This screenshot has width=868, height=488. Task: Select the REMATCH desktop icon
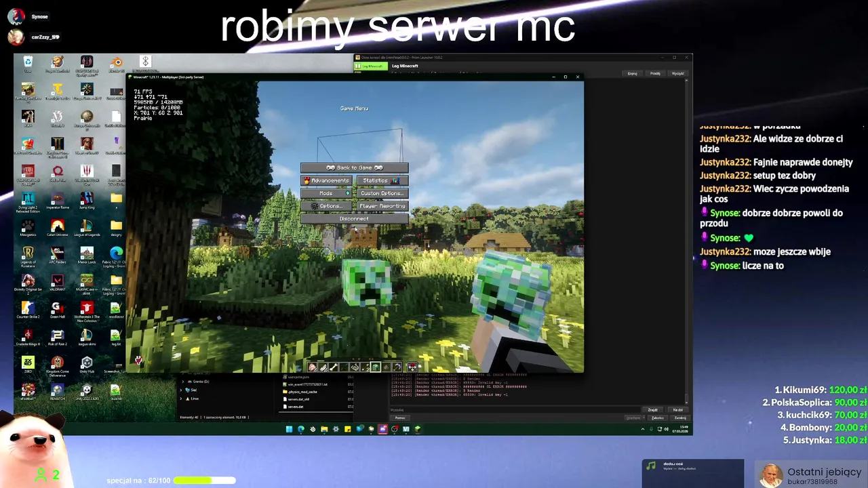(x=57, y=391)
